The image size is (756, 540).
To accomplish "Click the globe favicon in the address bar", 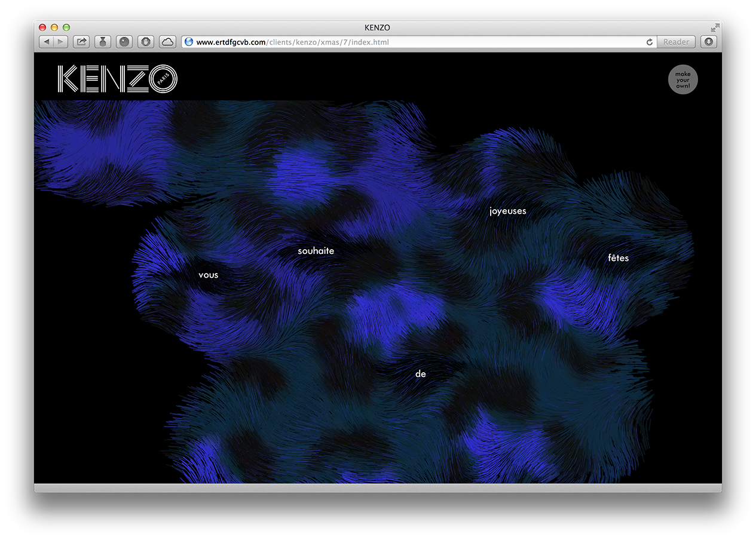I will point(188,42).
